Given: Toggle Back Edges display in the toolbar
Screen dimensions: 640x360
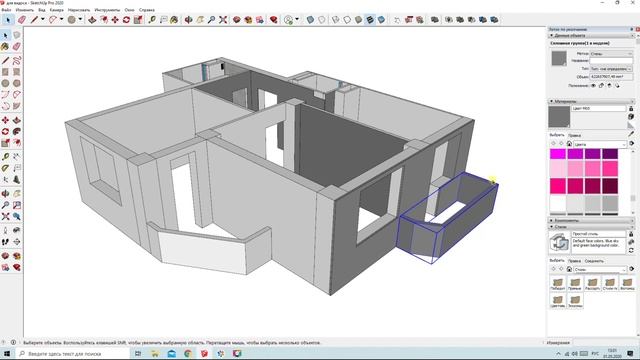Looking at the screenshot, I should (x=322, y=20).
